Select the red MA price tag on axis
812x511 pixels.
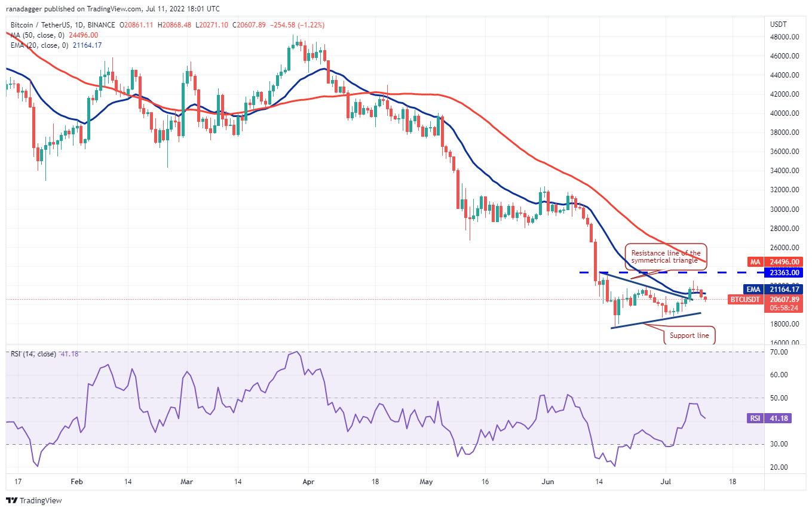[777, 261]
